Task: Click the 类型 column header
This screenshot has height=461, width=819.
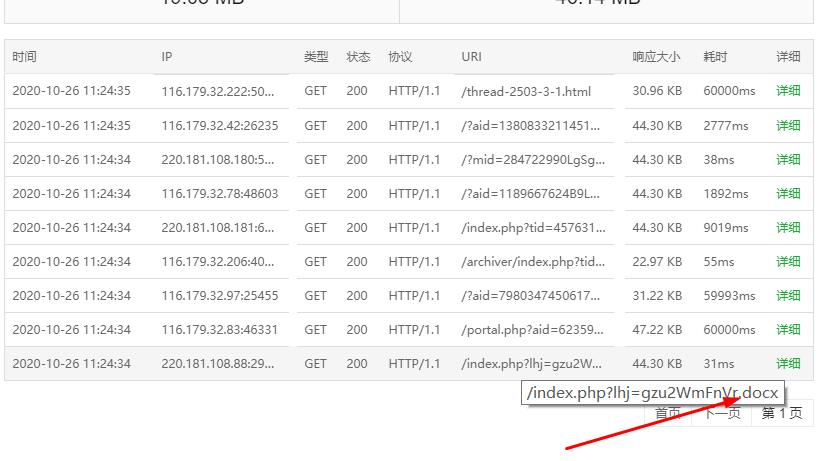Action: (x=316, y=56)
